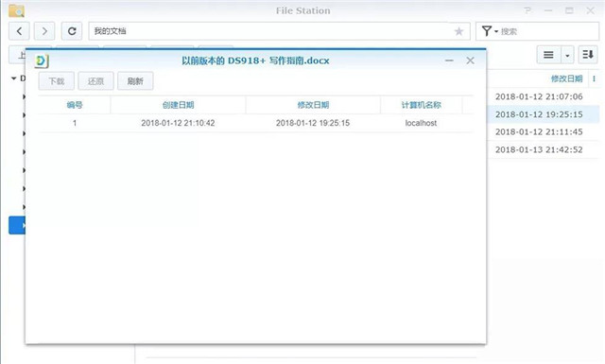
Task: Go back with the File Station back arrow
Action: click(x=19, y=31)
